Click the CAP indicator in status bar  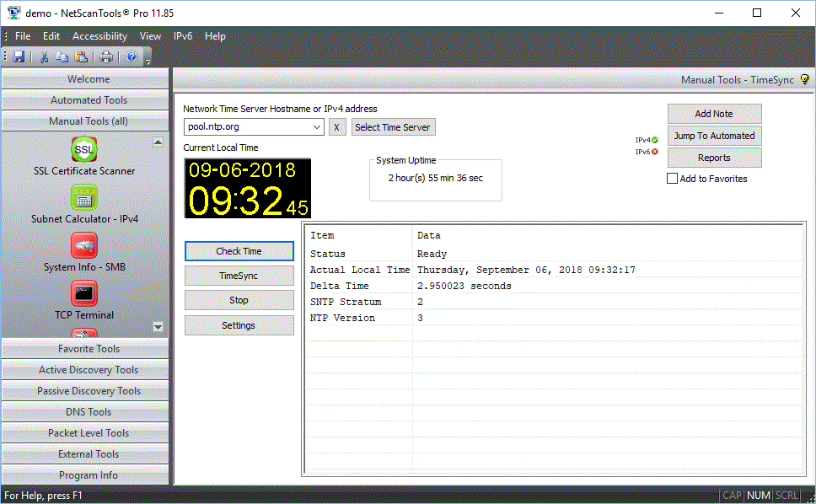point(733,496)
